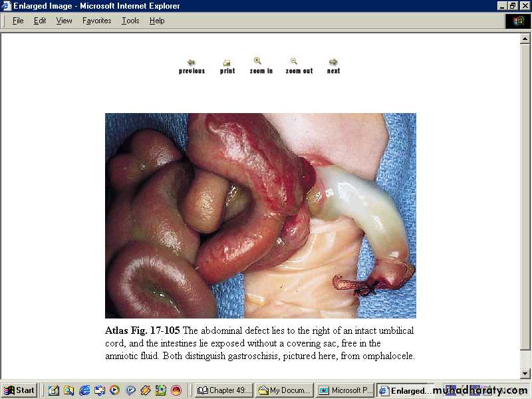This screenshot has width=532, height=399.
Task: Click the Windows Media Player quick launch icon
Action: point(114,390)
